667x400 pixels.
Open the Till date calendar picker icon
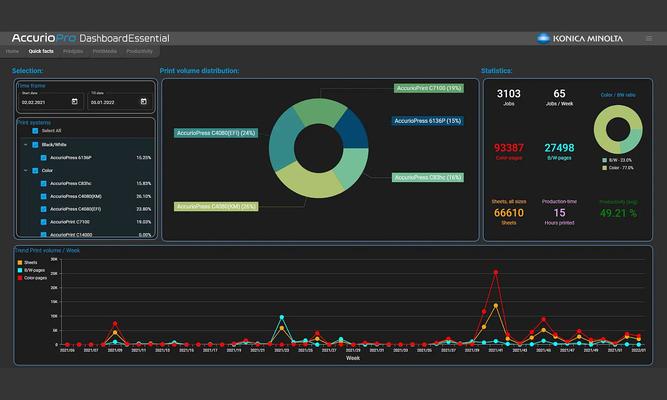coord(144,101)
